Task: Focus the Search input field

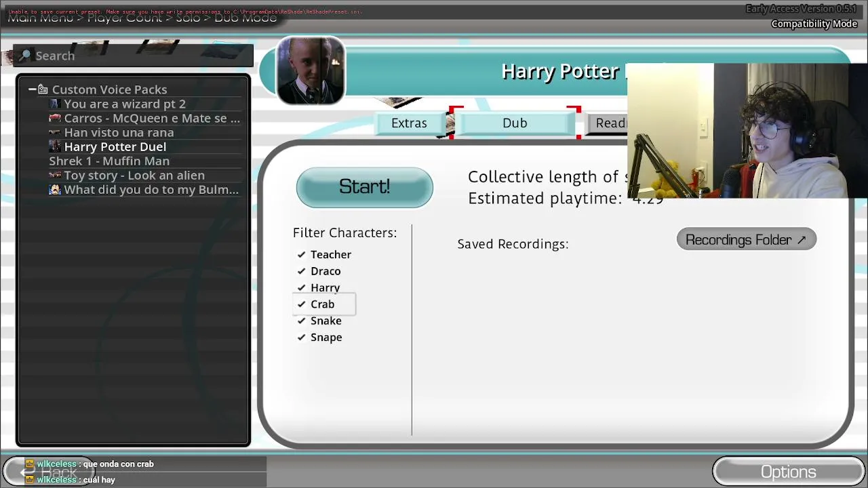Action: (134, 56)
